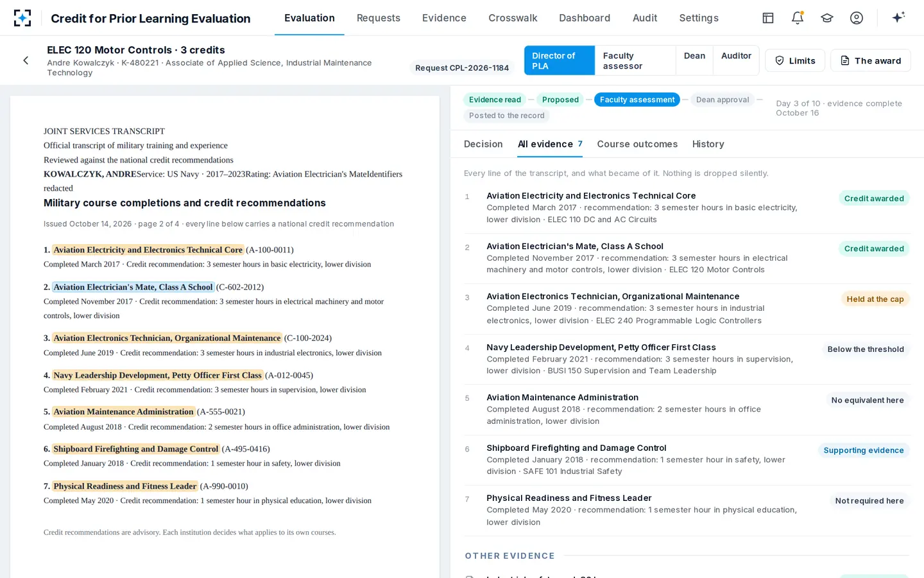Click highlighted Aviation Electricity and Electronics transcript line
924x578 pixels.
(x=148, y=250)
